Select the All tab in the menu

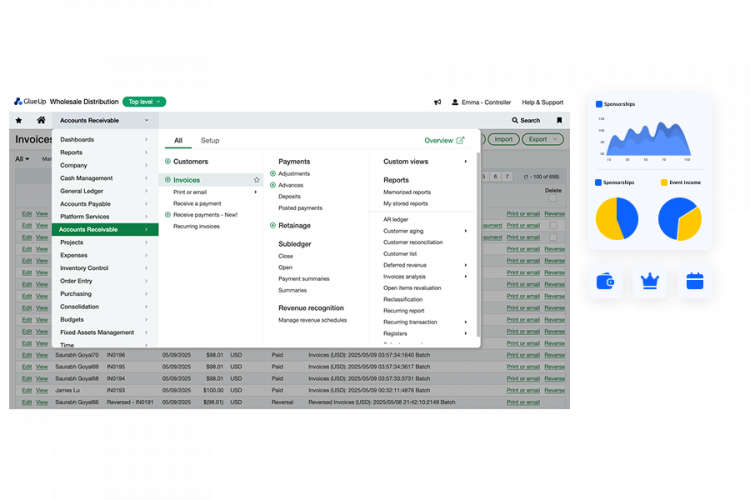pyautogui.click(x=178, y=140)
